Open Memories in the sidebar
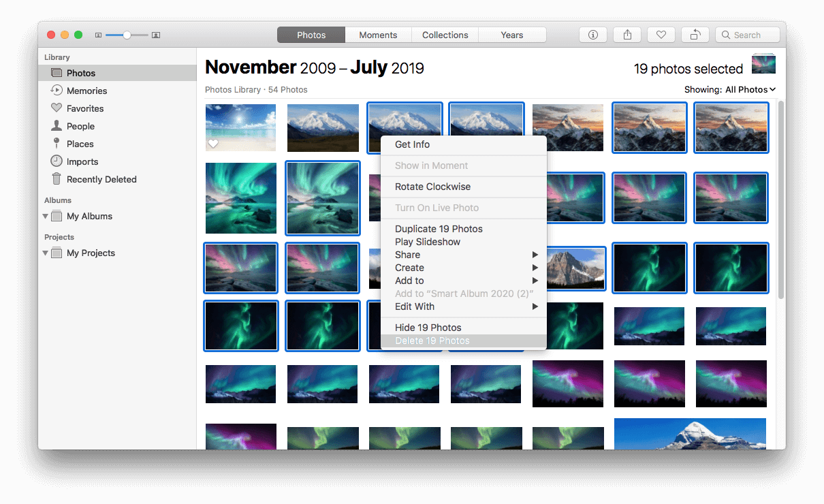 pos(86,91)
